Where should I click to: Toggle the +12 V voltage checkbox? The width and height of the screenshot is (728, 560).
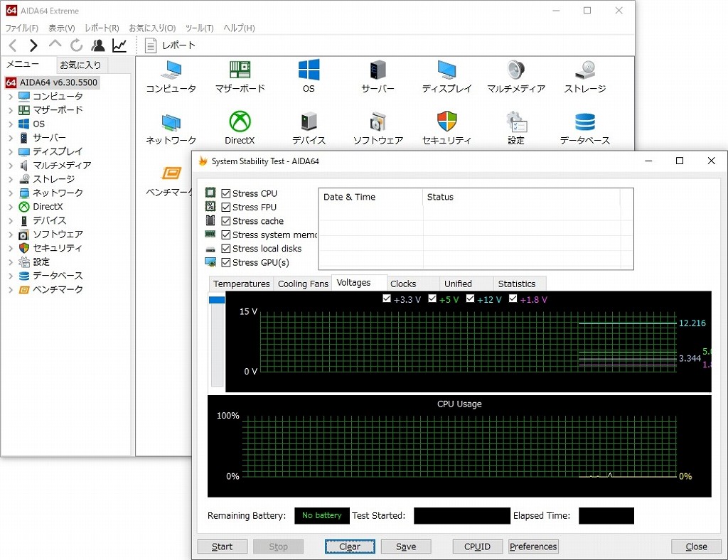coord(470,299)
